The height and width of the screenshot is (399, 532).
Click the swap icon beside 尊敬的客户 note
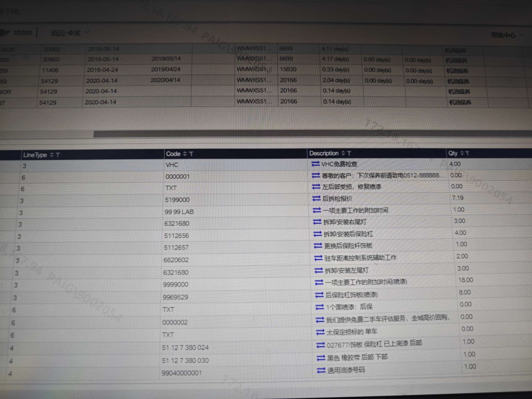pos(316,176)
